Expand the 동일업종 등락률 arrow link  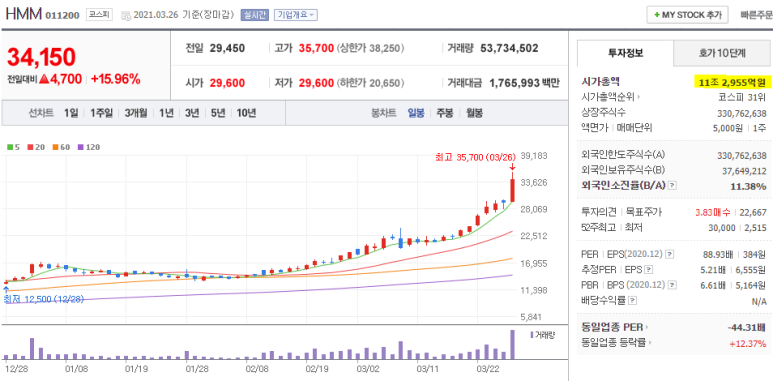[651, 342]
